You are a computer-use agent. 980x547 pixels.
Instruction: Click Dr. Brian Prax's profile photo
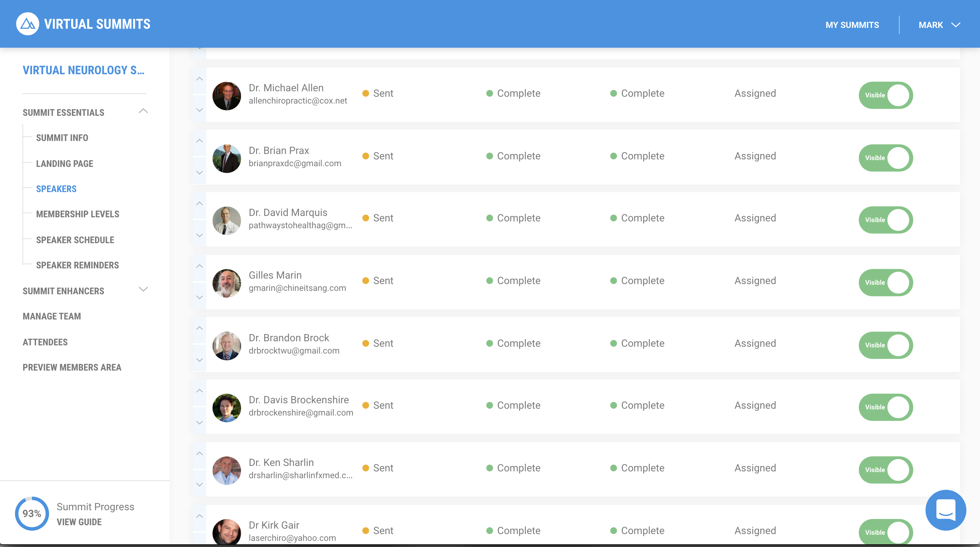tap(226, 159)
